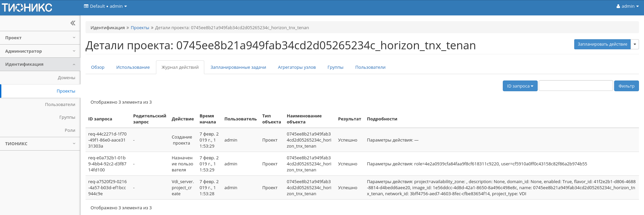The width and height of the screenshot is (644, 215).
Task: Click the TIONIX logo
Action: tap(27, 7)
